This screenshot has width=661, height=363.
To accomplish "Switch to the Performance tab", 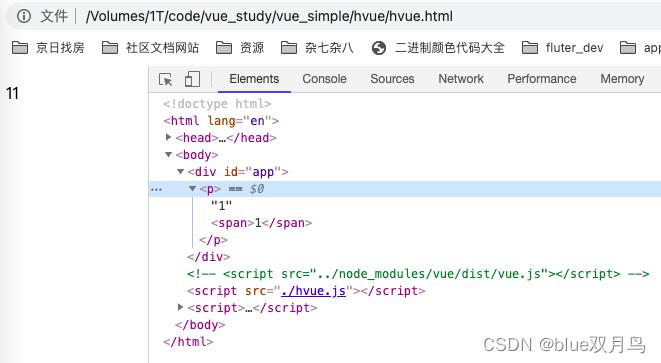I will (x=542, y=79).
